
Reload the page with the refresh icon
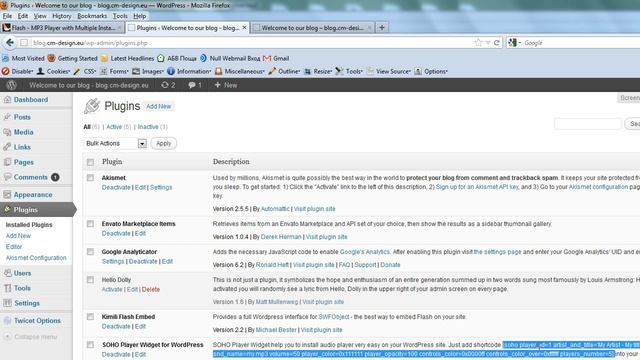tap(497, 42)
